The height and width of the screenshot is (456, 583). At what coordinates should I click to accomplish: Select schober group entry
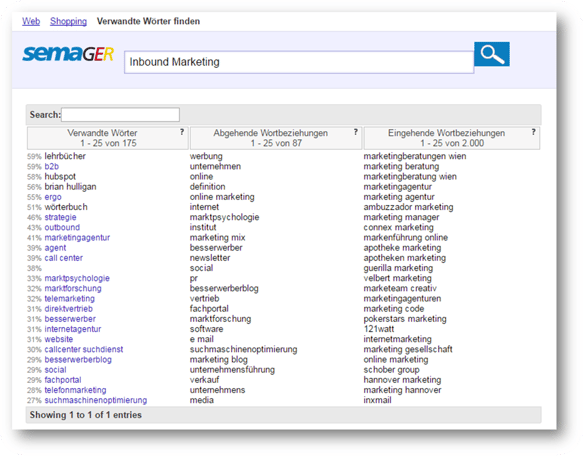[391, 370]
